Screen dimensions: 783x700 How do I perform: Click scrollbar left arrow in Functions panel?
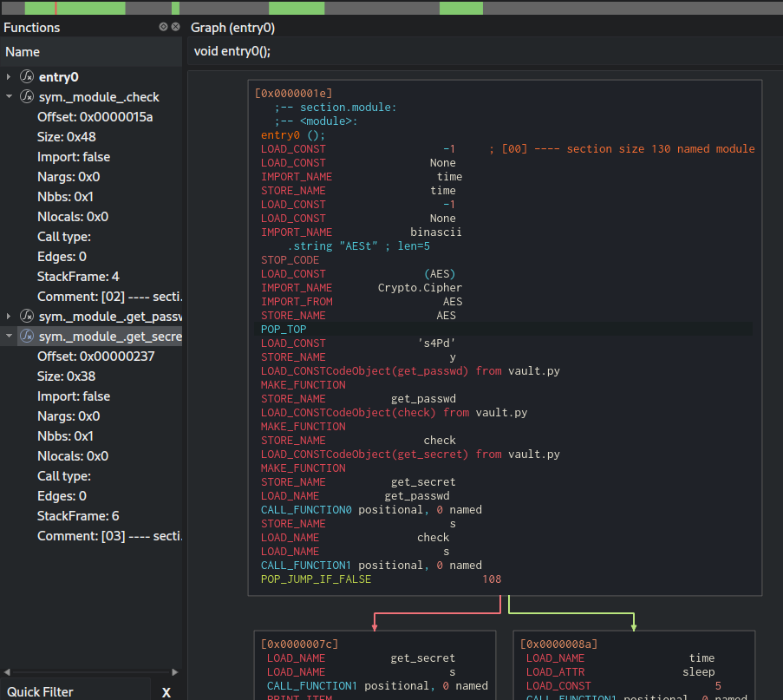pos(7,672)
